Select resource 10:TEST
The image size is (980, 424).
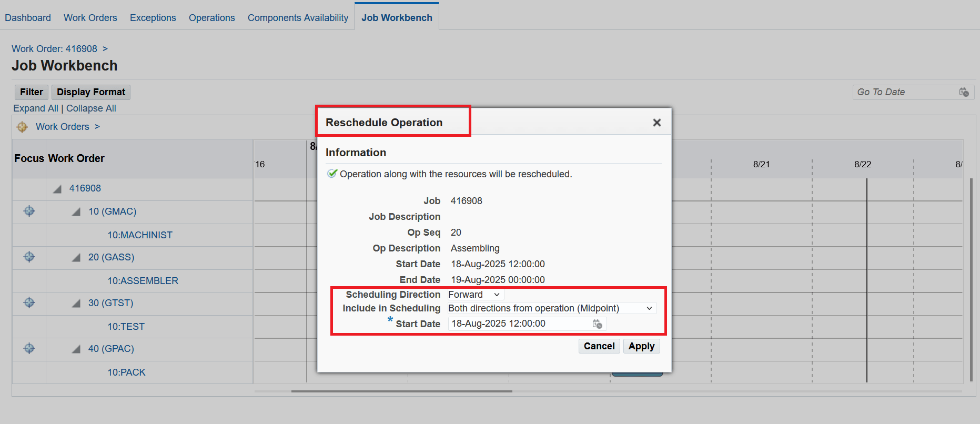pyautogui.click(x=126, y=327)
